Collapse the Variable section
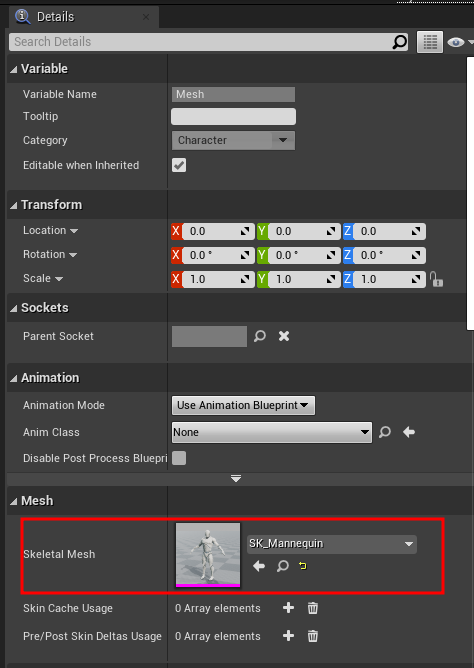The width and height of the screenshot is (474, 668). [14, 69]
